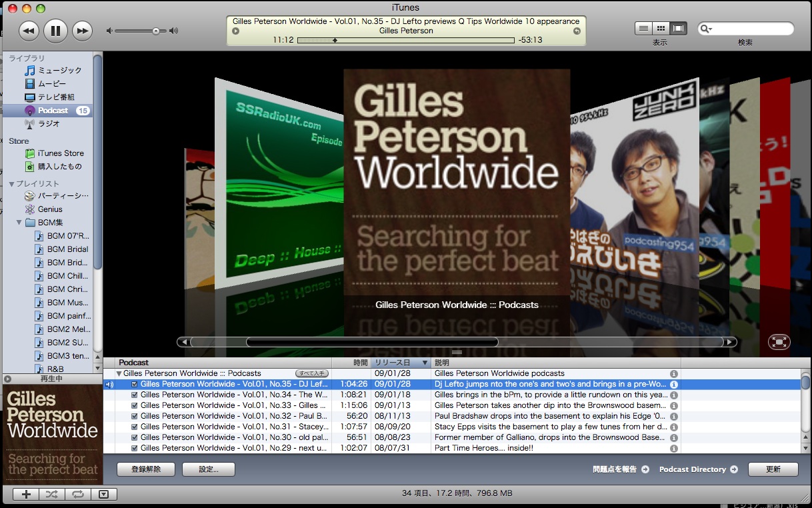Uncheck the Vol.01, No.31 episode checkbox

tap(135, 427)
